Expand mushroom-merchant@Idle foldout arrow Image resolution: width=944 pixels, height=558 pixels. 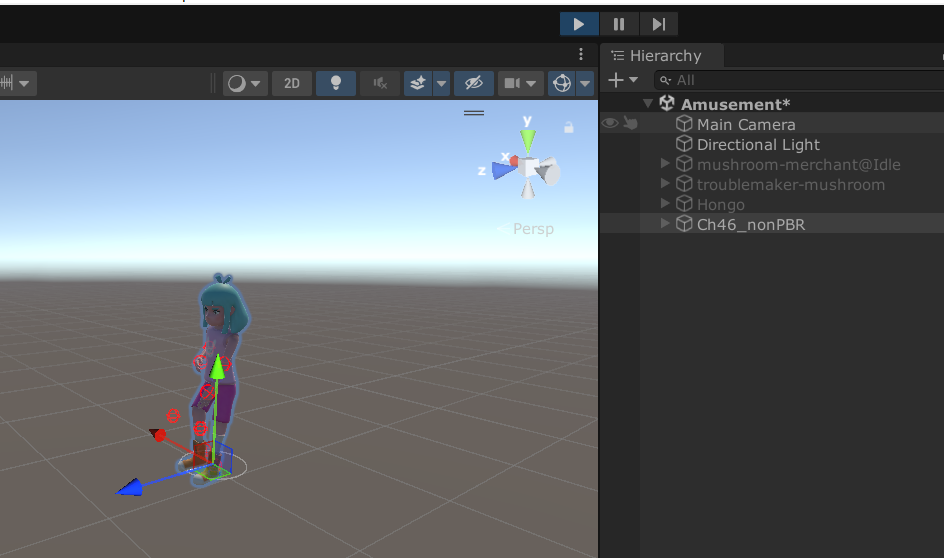[665, 163]
